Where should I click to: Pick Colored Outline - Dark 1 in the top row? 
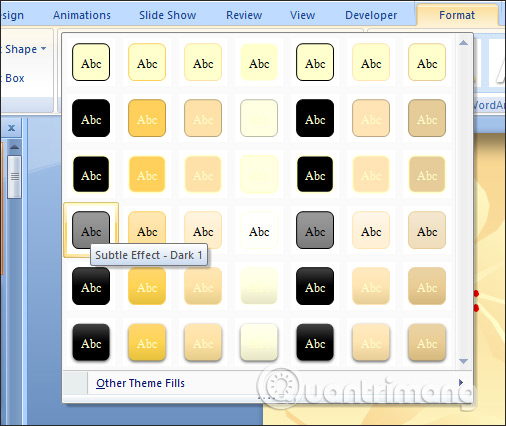(x=91, y=62)
